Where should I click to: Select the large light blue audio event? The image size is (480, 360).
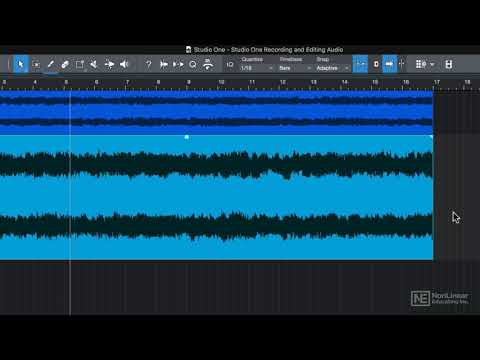click(x=216, y=197)
